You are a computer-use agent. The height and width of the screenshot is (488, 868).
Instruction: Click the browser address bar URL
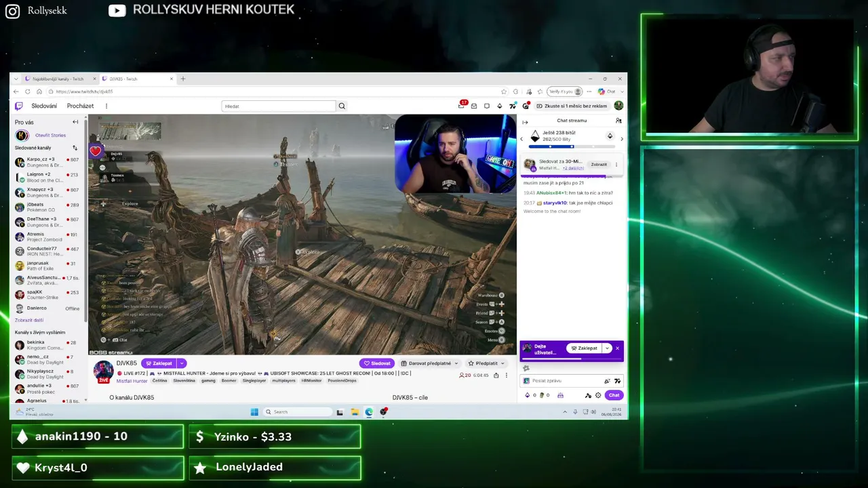85,91
